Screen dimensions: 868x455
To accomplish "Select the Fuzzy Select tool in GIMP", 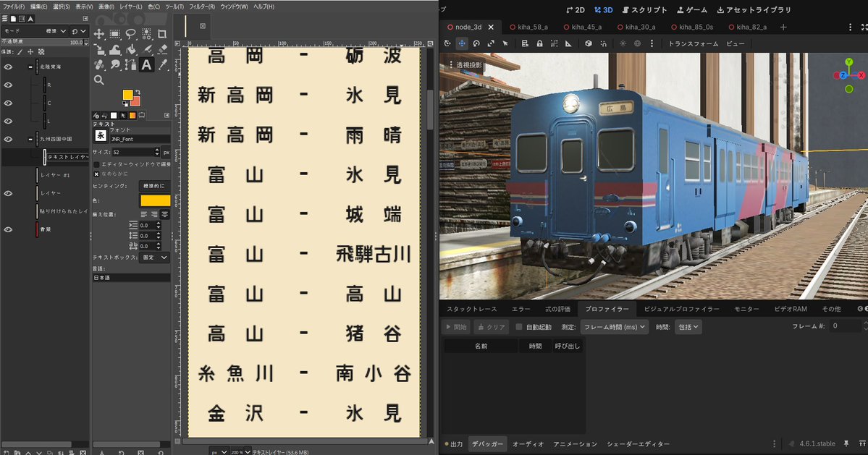I will point(146,34).
